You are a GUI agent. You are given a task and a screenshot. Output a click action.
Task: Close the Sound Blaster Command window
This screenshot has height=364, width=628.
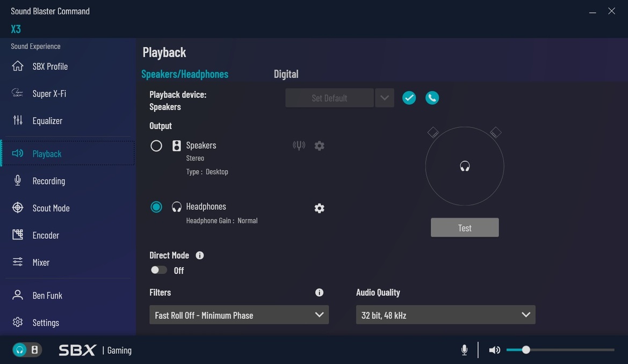coord(611,11)
